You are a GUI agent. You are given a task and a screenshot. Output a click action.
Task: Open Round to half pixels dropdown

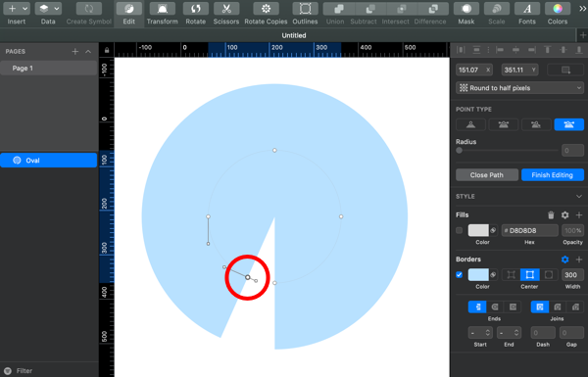coord(519,88)
